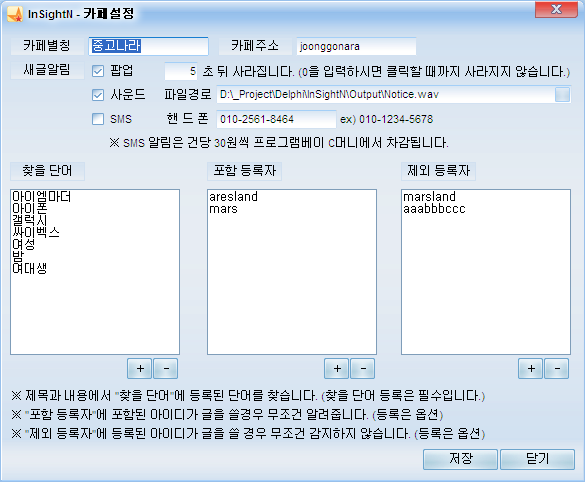
Task: Click plus button under 포함 등록자 list
Action: (x=337, y=369)
